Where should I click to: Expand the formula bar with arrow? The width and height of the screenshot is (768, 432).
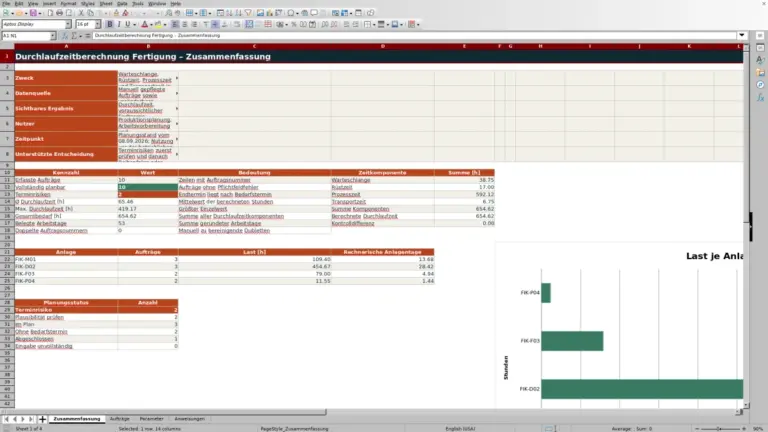742,35
